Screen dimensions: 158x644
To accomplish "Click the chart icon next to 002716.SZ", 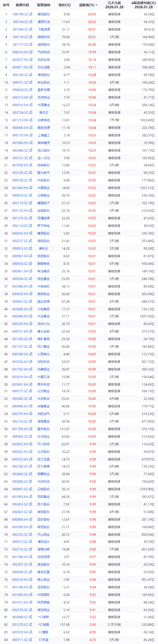I will coord(31,549).
